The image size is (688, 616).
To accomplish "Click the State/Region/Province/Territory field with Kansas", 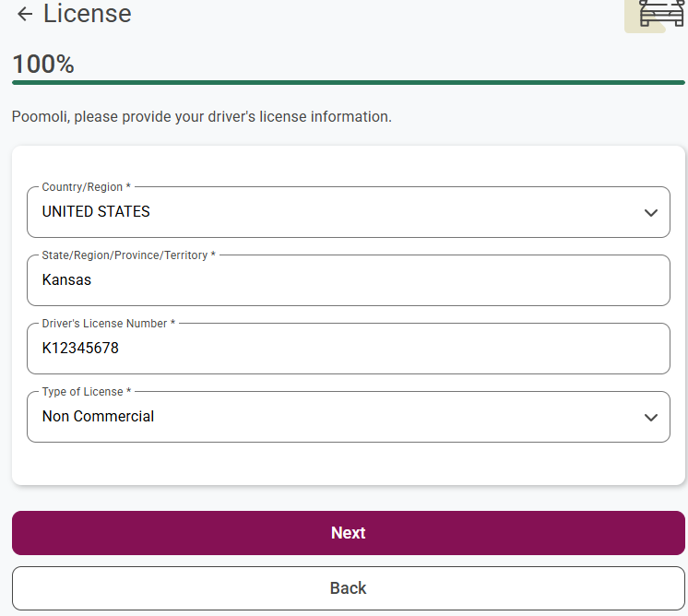I will (x=349, y=280).
